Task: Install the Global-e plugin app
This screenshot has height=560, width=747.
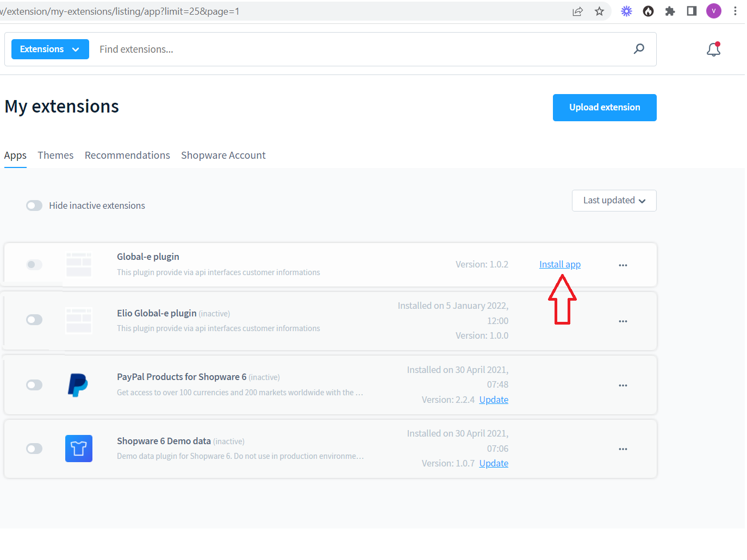Action: pos(559,264)
